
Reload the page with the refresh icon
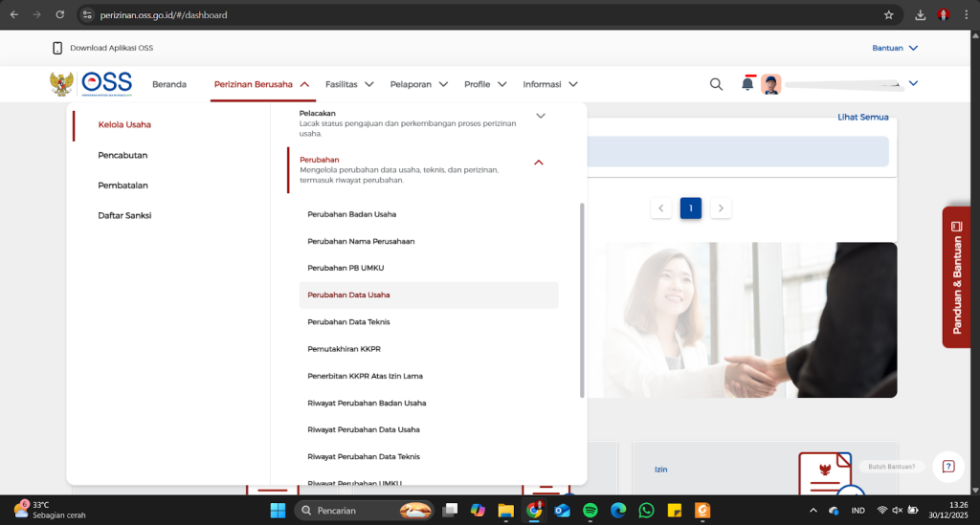tap(60, 15)
